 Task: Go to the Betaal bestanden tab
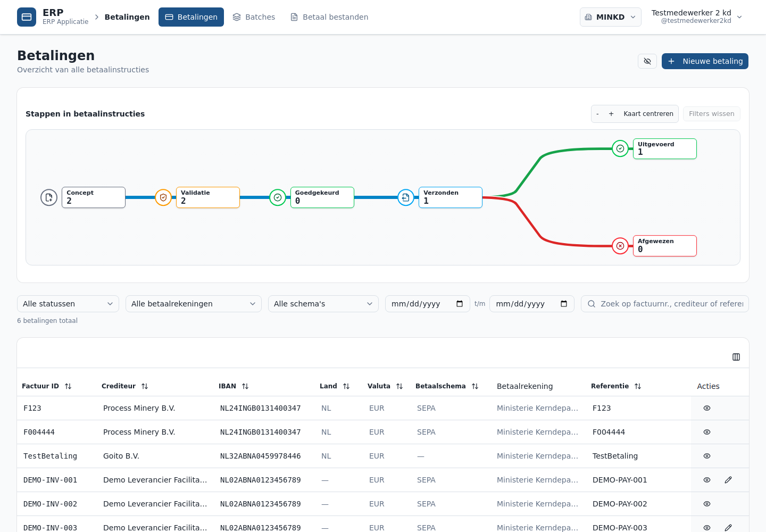click(329, 17)
